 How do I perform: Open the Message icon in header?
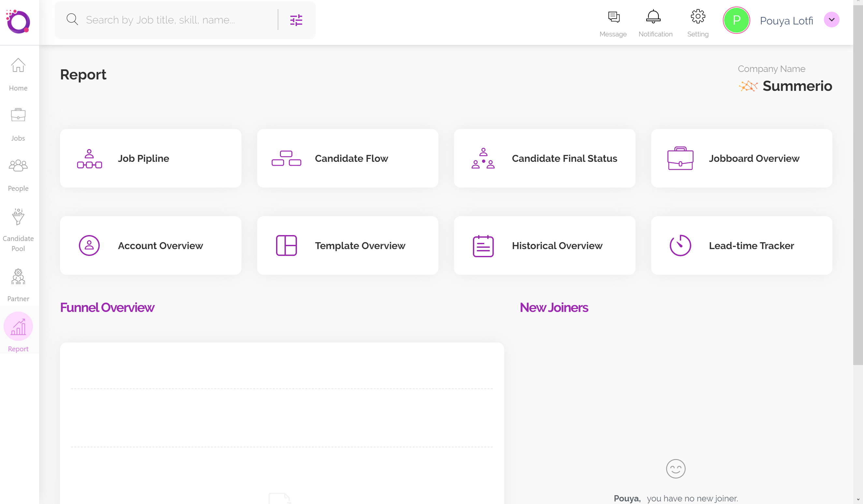pyautogui.click(x=613, y=17)
